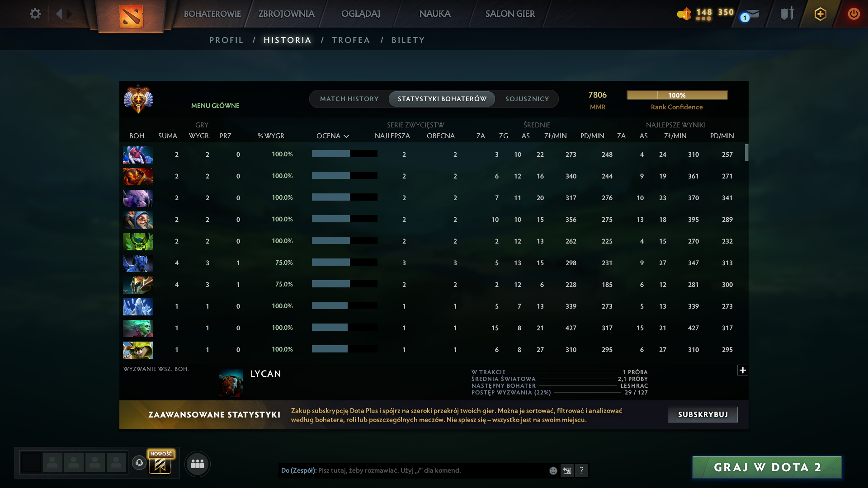
Task: Open the armory shield icon
Action: pyautogui.click(x=787, y=14)
